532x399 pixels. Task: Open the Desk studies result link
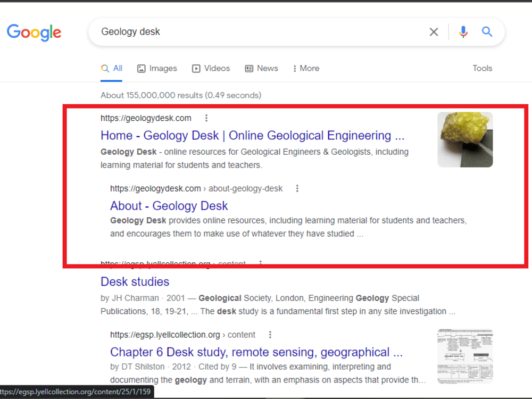pos(135,281)
